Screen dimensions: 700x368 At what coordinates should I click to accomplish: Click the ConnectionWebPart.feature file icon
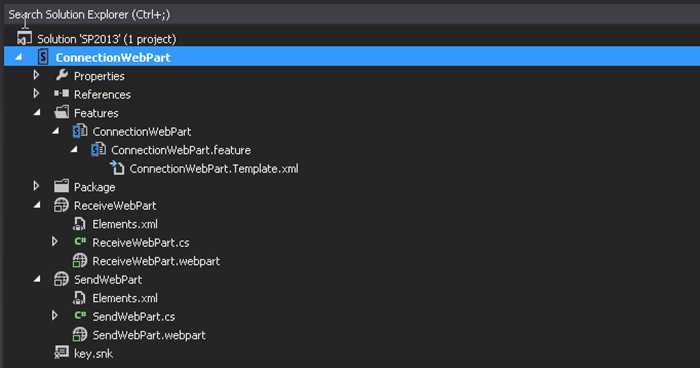click(x=98, y=150)
